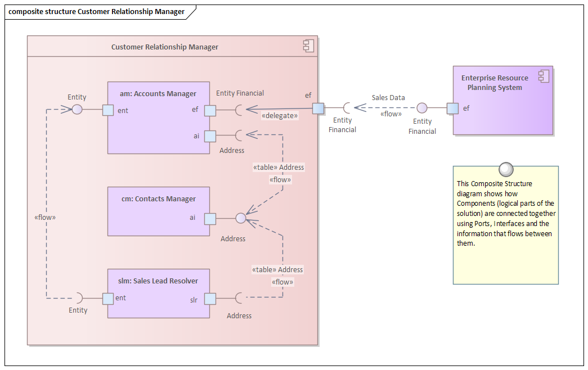Image resolution: width=588 pixels, height=370 pixels.
Task: Click the component icon in Customer Relationship Manager header
Action: point(308,46)
